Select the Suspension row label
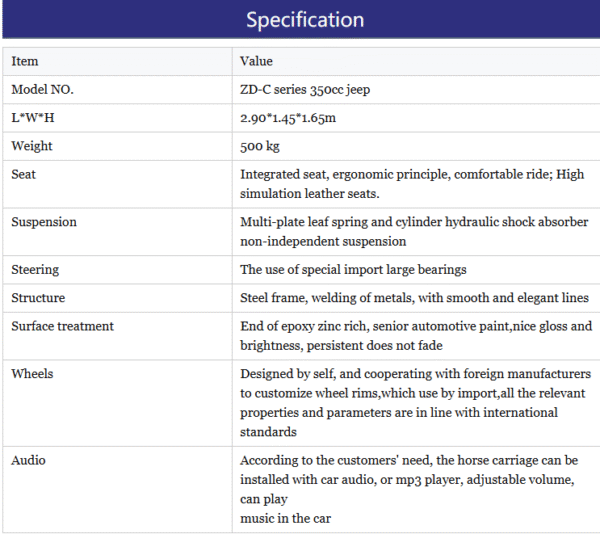The width and height of the screenshot is (600, 534). point(44,222)
